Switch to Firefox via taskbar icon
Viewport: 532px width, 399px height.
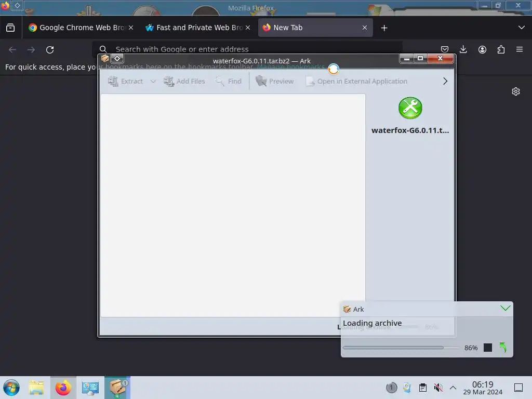(x=63, y=388)
